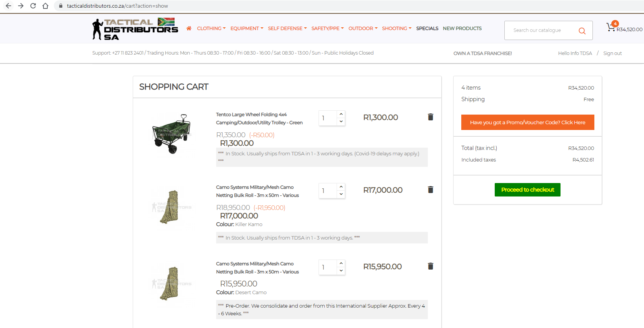Open the Killer Kamo netting product title

(257, 191)
